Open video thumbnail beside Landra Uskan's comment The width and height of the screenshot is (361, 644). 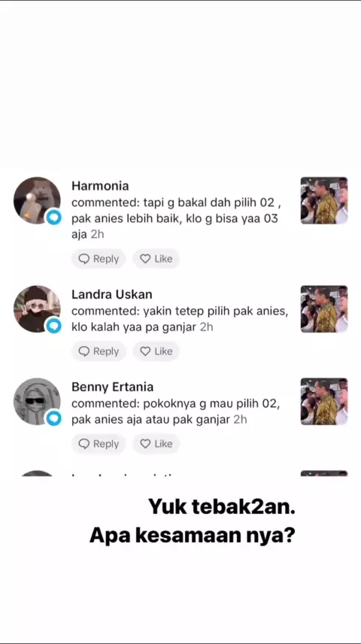[x=324, y=309]
